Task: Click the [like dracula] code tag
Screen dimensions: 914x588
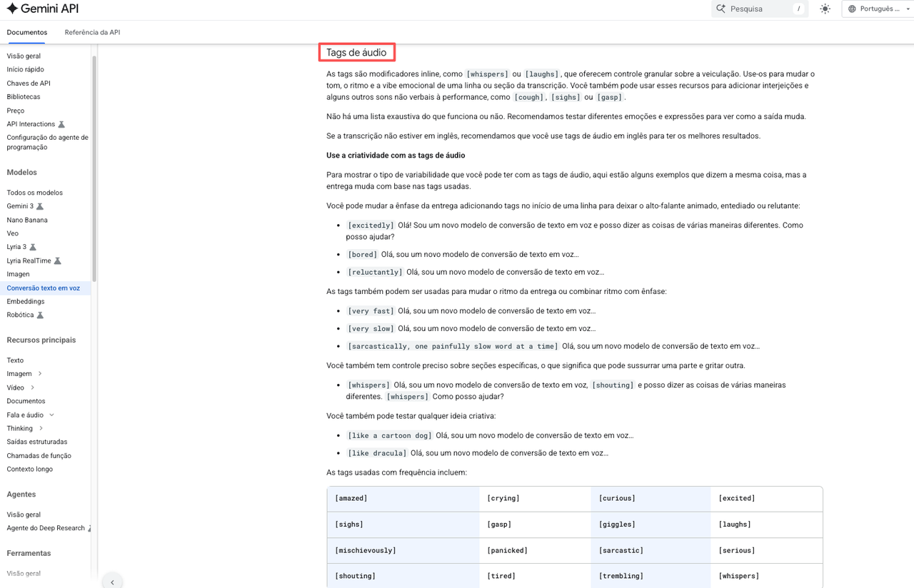Action: [x=377, y=453]
